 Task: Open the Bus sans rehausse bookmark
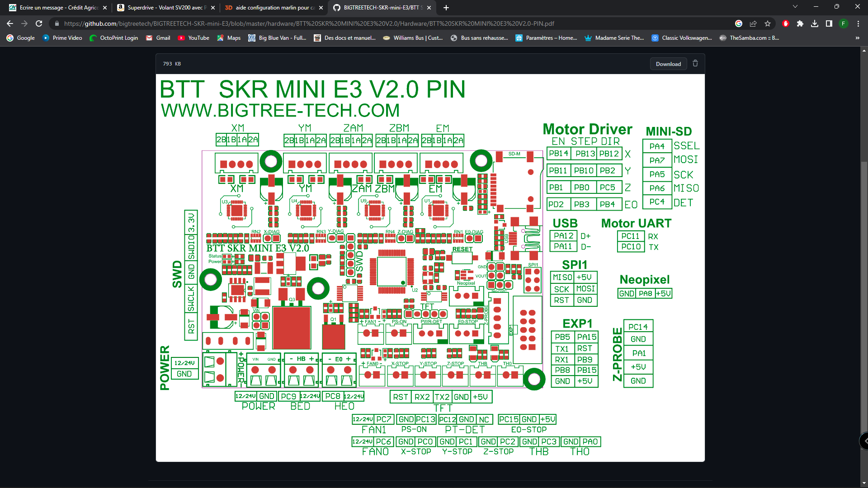[x=479, y=38]
